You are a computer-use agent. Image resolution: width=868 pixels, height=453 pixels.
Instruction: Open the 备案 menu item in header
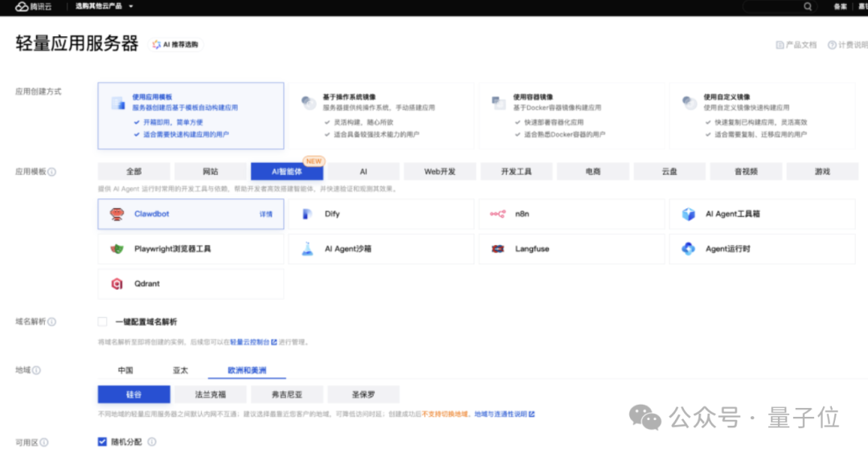[x=840, y=6]
